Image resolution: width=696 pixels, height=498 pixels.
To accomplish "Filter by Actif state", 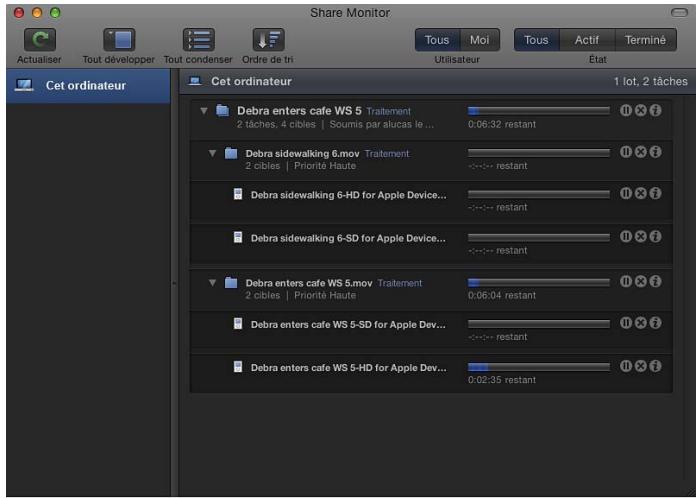I will [x=587, y=40].
